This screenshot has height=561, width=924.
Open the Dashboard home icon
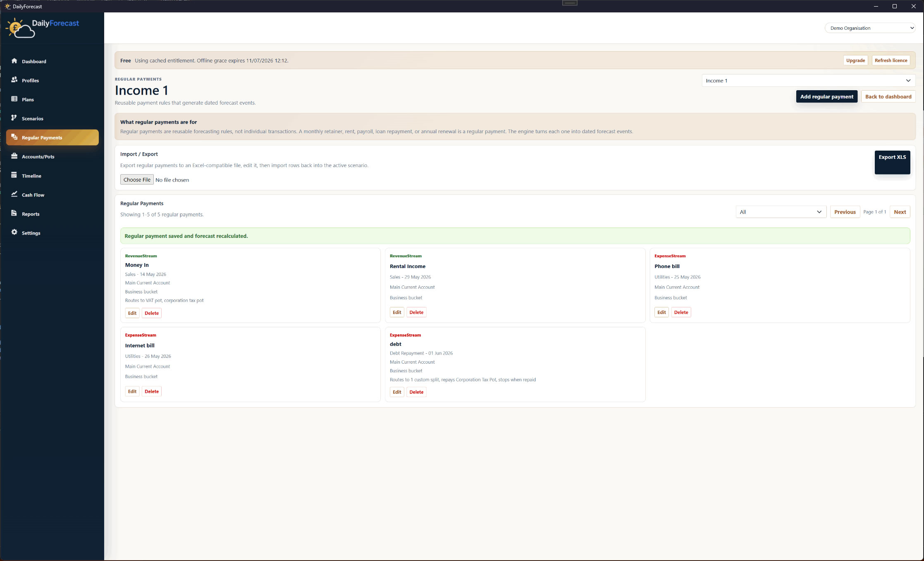pos(14,61)
